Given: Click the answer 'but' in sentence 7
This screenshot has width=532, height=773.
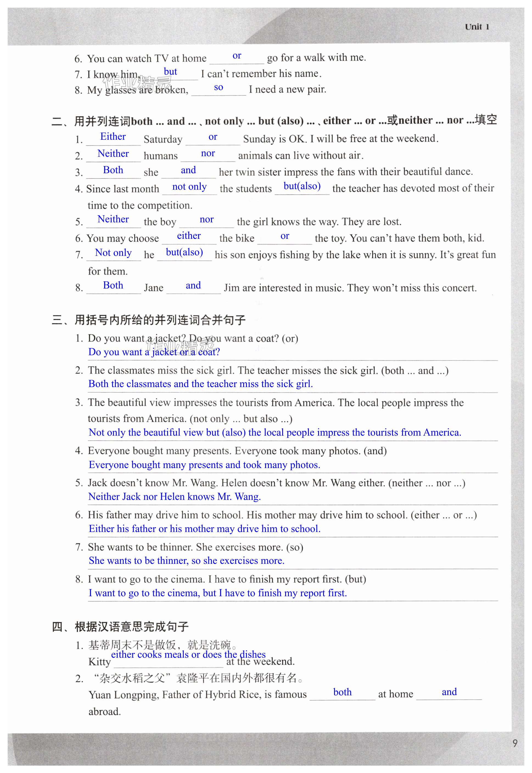Looking at the screenshot, I should [170, 71].
